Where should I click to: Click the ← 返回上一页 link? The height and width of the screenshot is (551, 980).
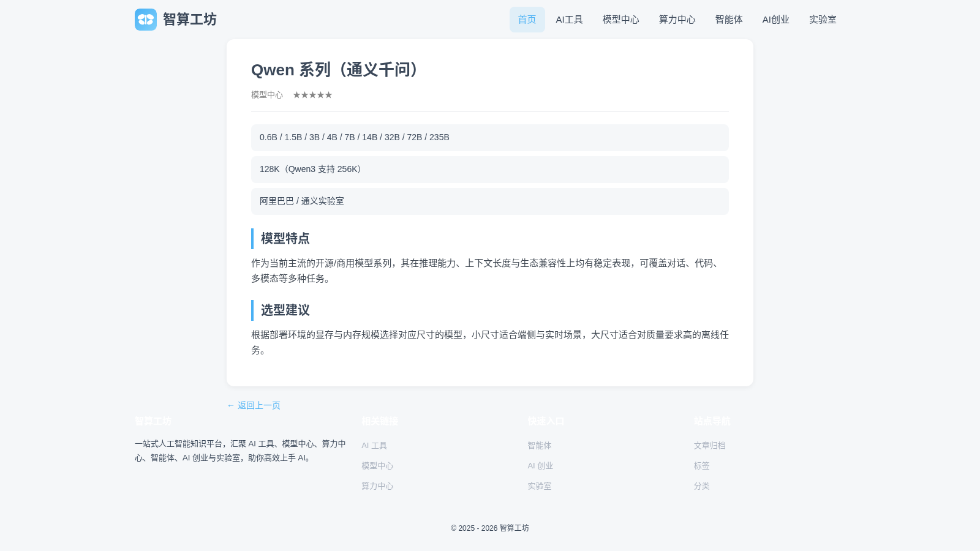point(254,405)
